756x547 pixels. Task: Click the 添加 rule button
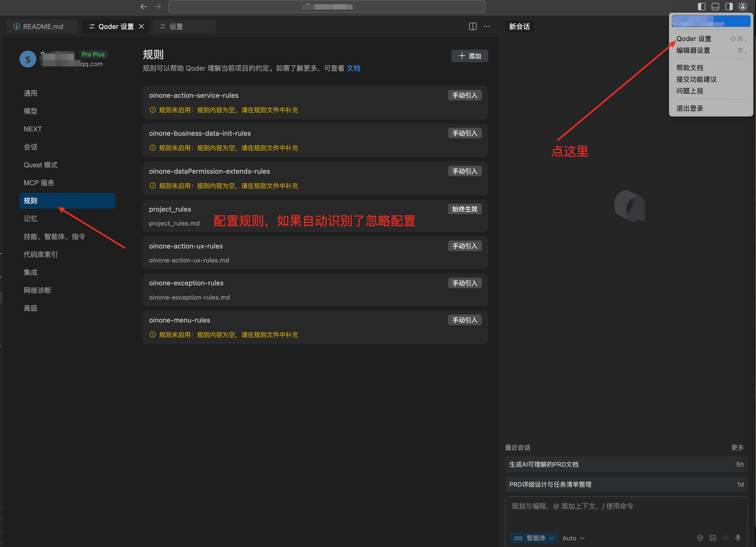469,56
